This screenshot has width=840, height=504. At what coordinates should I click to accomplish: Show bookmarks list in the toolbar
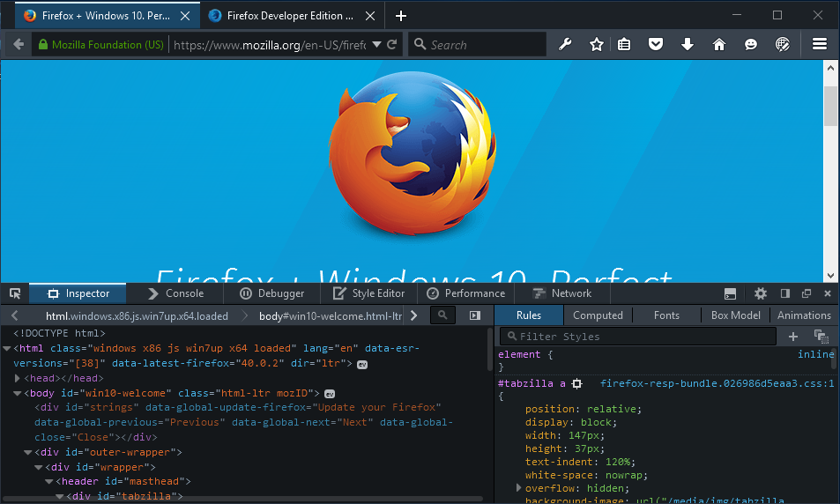[624, 45]
